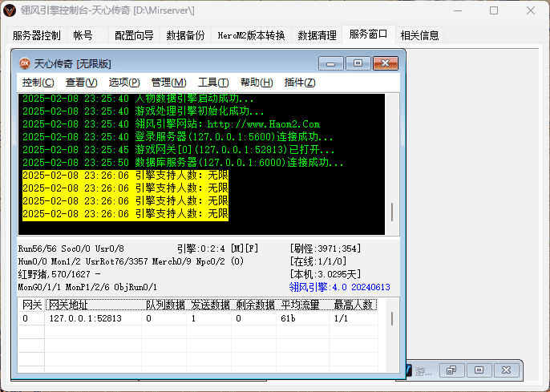Screen dimensions: 550x392
Task: Click the 队列数据 column header
Action: (165, 305)
